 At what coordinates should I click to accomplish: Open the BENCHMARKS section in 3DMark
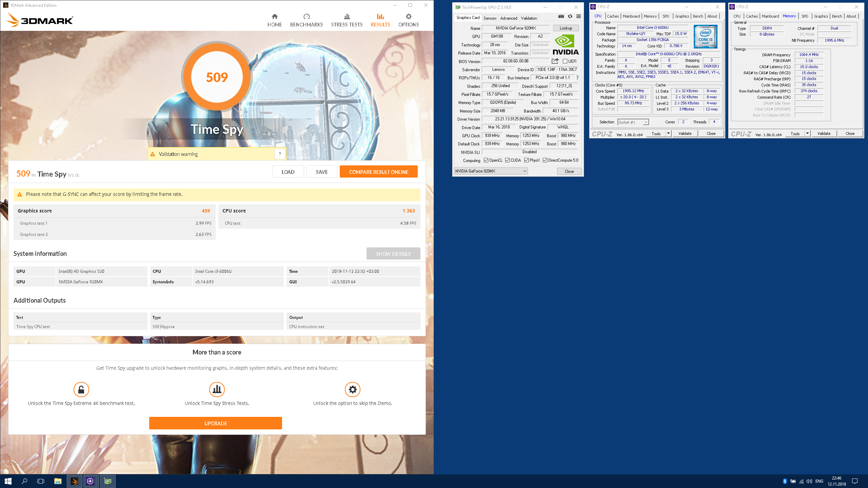pyautogui.click(x=307, y=20)
